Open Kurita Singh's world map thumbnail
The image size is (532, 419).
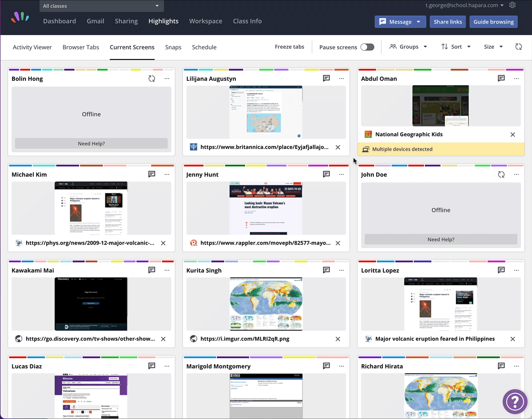click(266, 304)
